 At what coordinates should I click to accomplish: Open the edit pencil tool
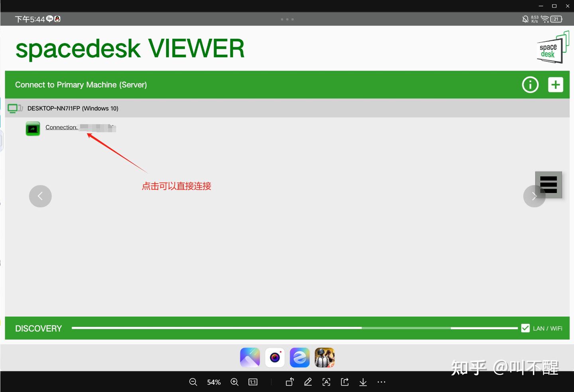[x=308, y=382]
